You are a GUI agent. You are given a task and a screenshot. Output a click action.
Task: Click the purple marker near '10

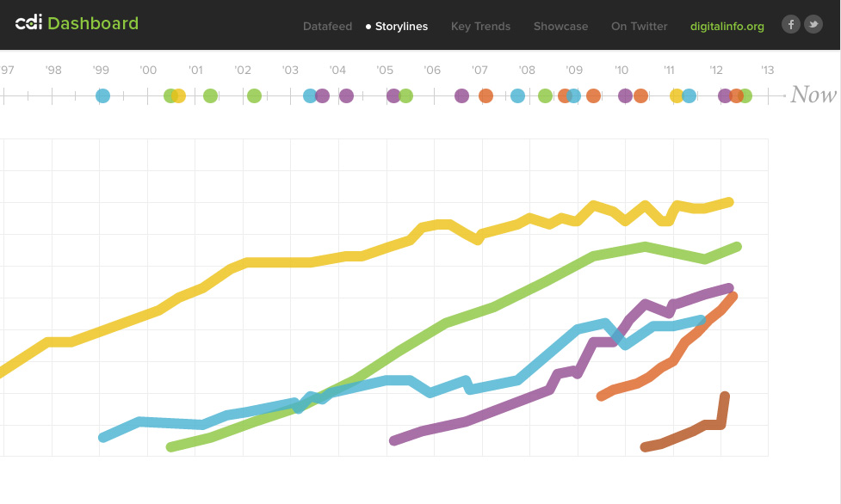[x=624, y=95]
